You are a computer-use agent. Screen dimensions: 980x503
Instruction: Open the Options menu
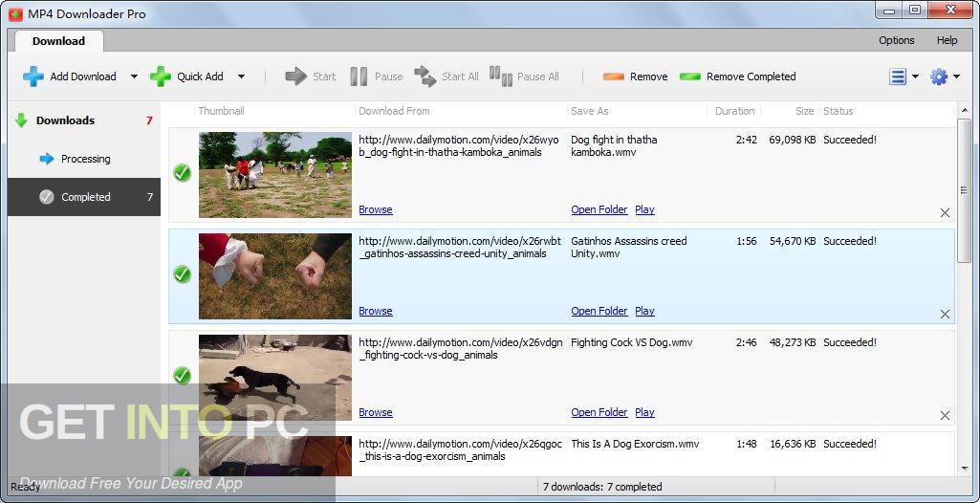896,40
